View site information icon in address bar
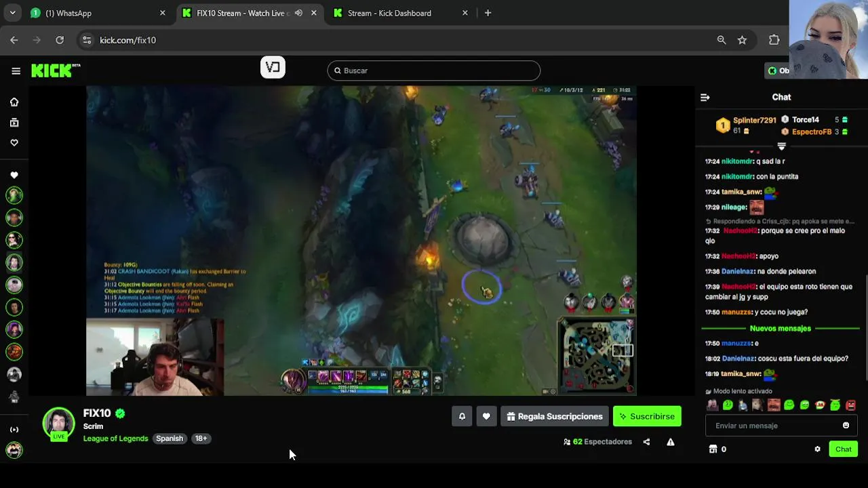The width and height of the screenshot is (868, 488). click(86, 40)
